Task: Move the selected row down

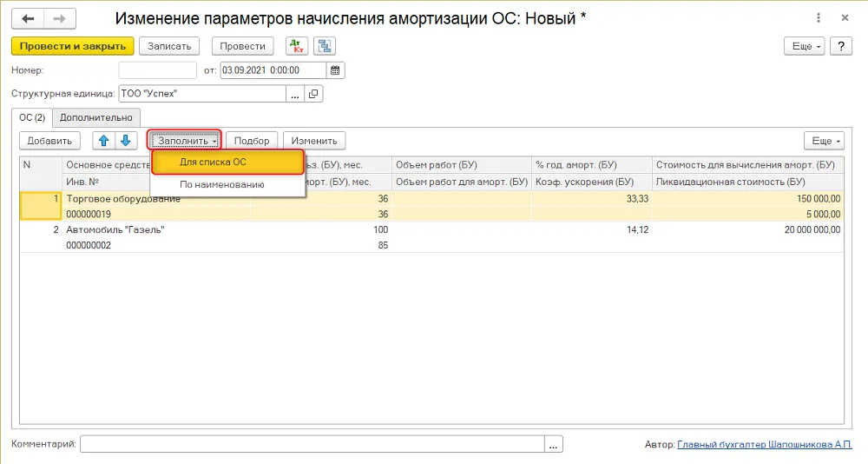Action: pos(126,141)
